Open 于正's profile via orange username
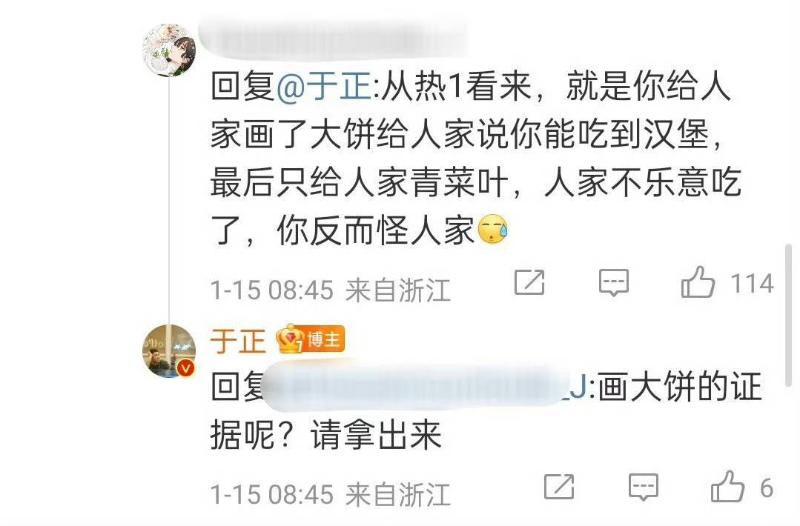This screenshot has width=800, height=526. coord(238,341)
